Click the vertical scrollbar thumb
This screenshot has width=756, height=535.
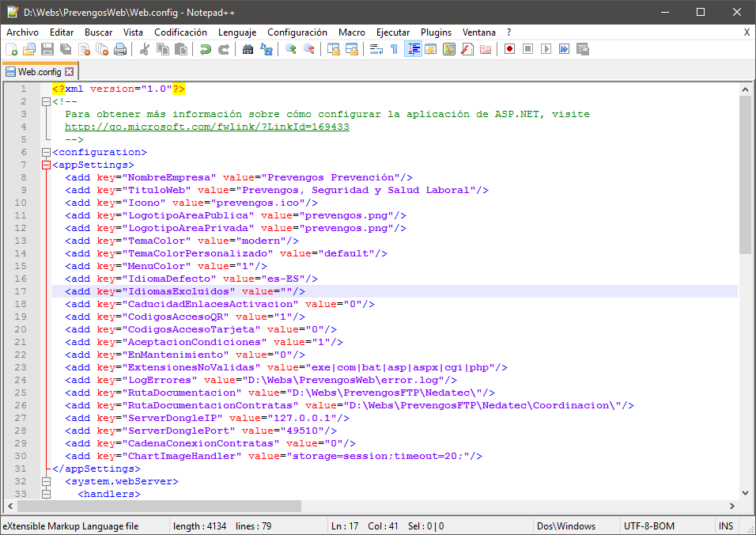(x=745, y=174)
